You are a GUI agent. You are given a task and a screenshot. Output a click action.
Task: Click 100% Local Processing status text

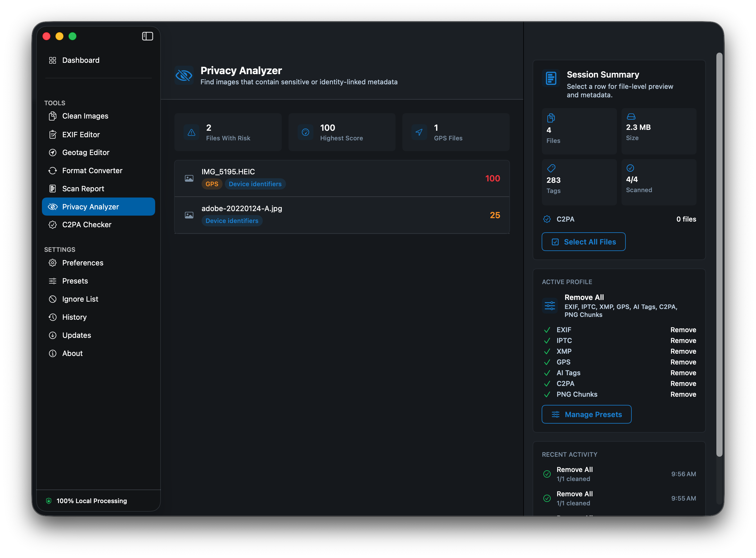point(91,501)
